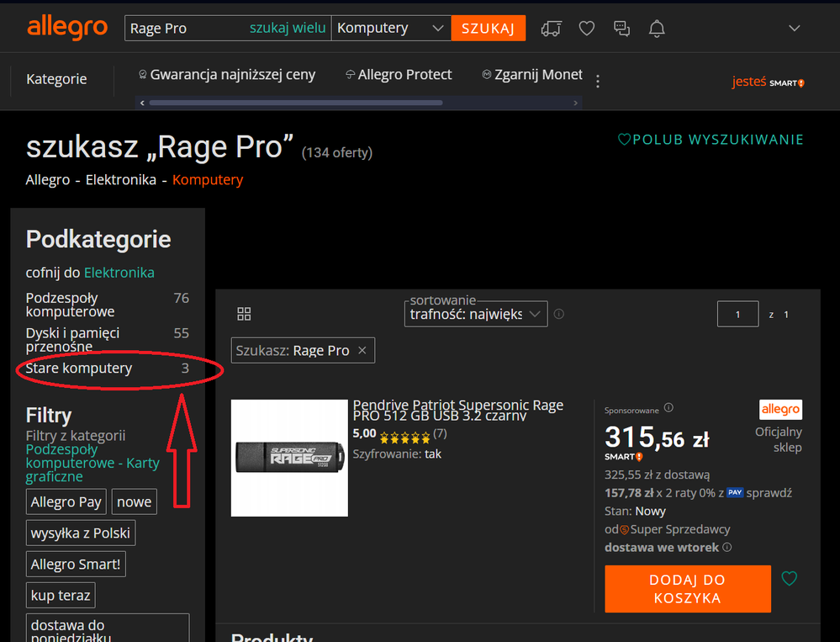Toggle the Allegro Pay filter
Screen dimensions: 840x642
click(x=66, y=501)
